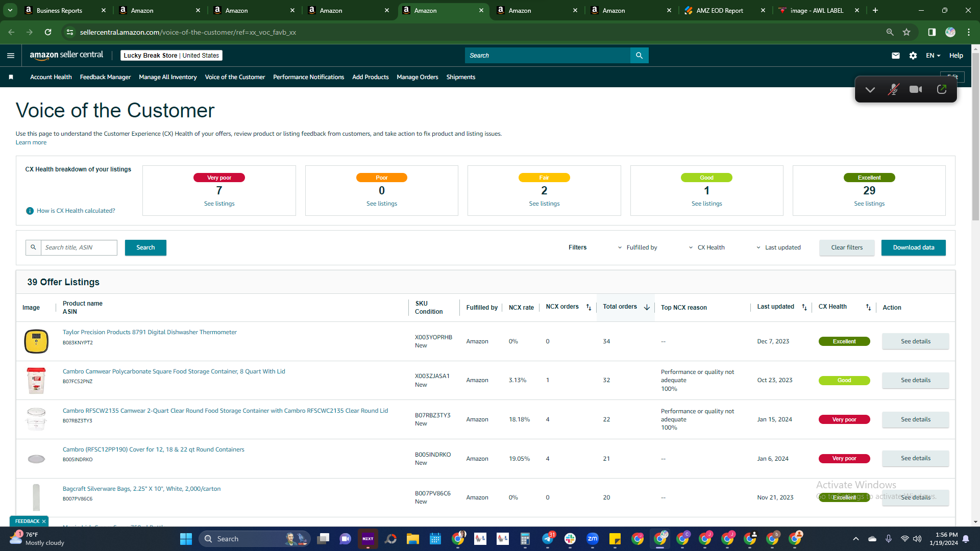This screenshot has height=551, width=980.
Task: Click the page vertical scrollbar
Action: tap(975, 138)
